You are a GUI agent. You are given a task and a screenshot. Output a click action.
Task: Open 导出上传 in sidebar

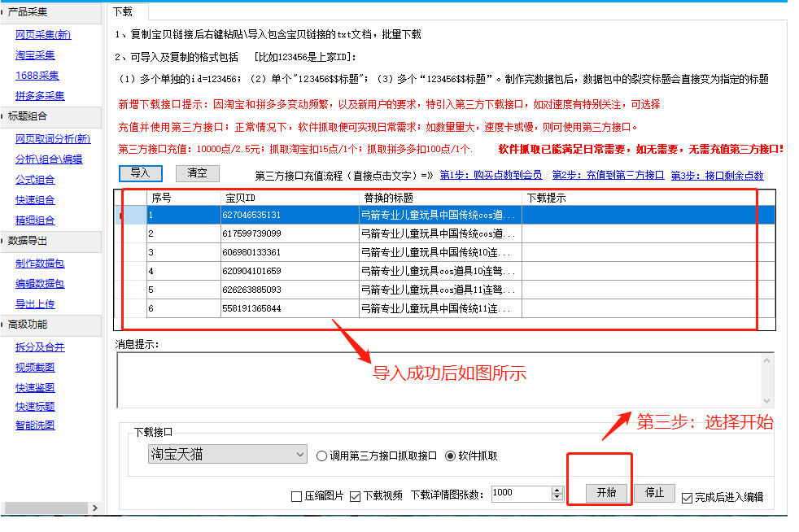click(x=35, y=304)
